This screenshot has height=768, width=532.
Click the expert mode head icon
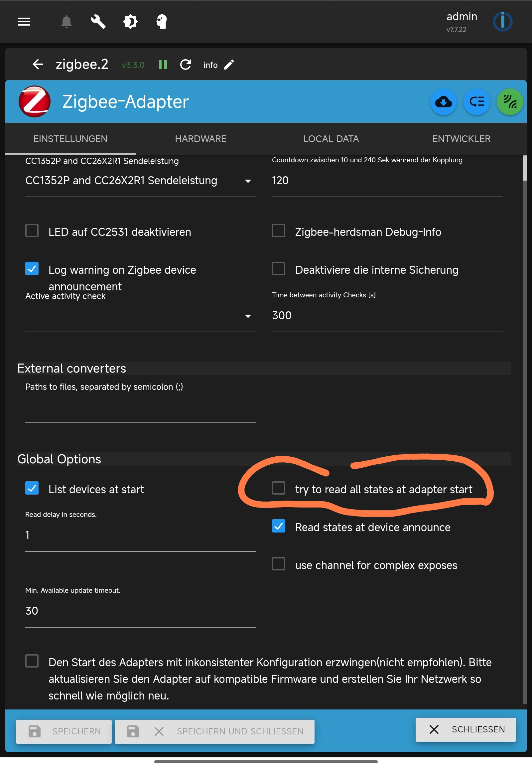tap(162, 22)
